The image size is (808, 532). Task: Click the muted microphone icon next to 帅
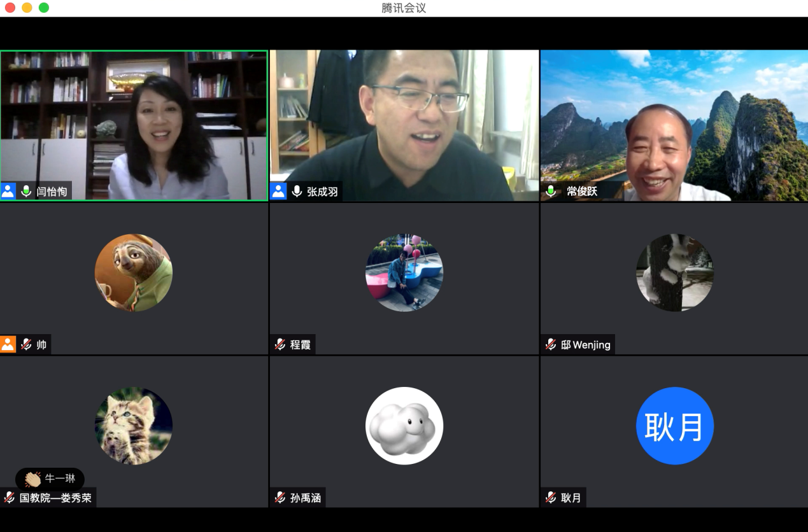pos(26,344)
